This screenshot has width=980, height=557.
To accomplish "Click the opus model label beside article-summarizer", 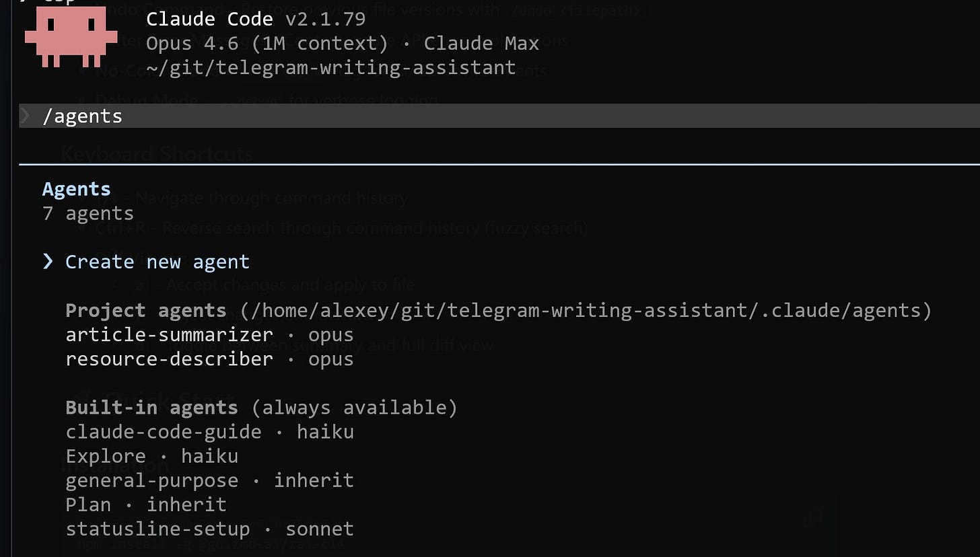I will pyautogui.click(x=330, y=335).
